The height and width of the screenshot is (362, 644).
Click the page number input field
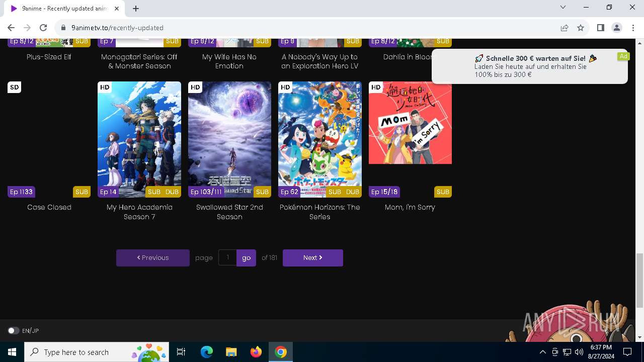[x=227, y=257]
